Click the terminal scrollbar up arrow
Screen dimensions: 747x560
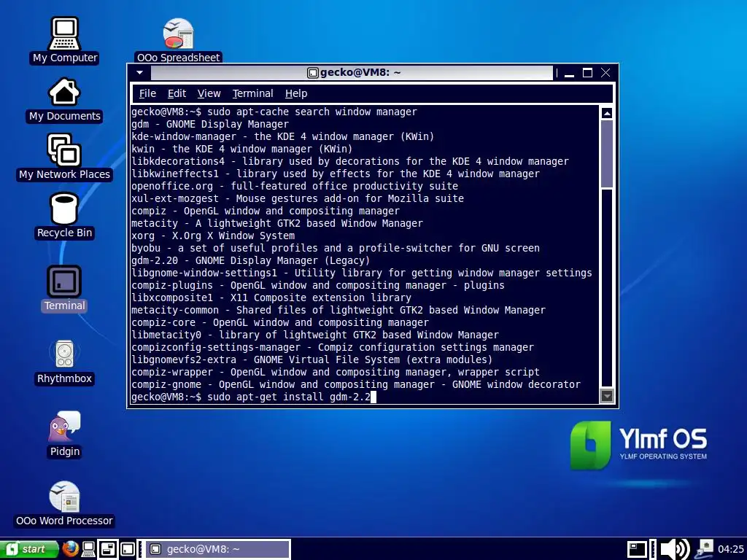606,113
